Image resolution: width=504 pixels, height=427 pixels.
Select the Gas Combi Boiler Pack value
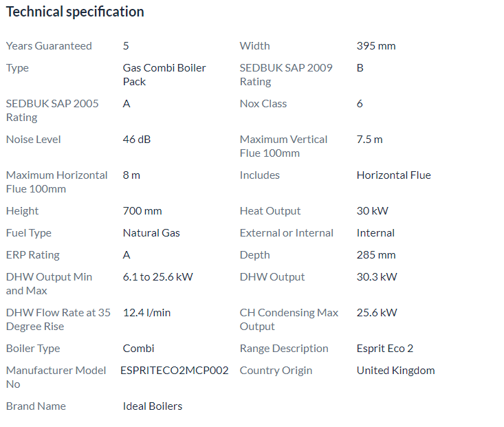(x=164, y=74)
